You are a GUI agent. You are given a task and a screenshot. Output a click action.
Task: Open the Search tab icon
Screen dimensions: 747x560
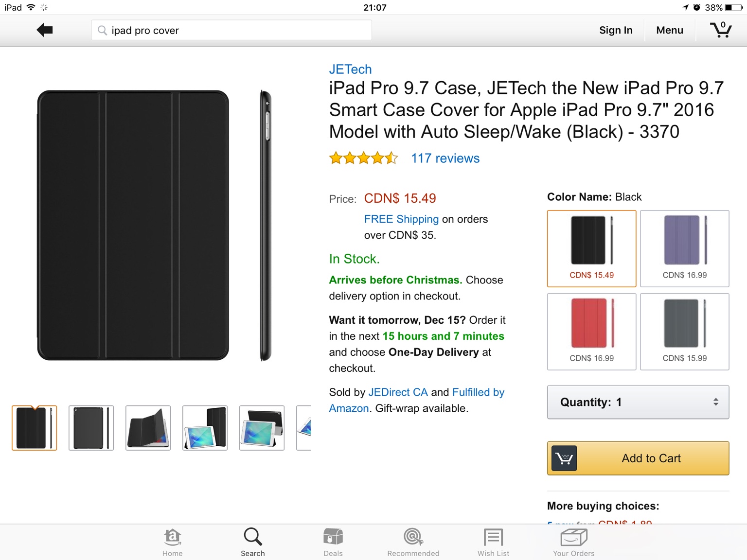click(x=253, y=537)
